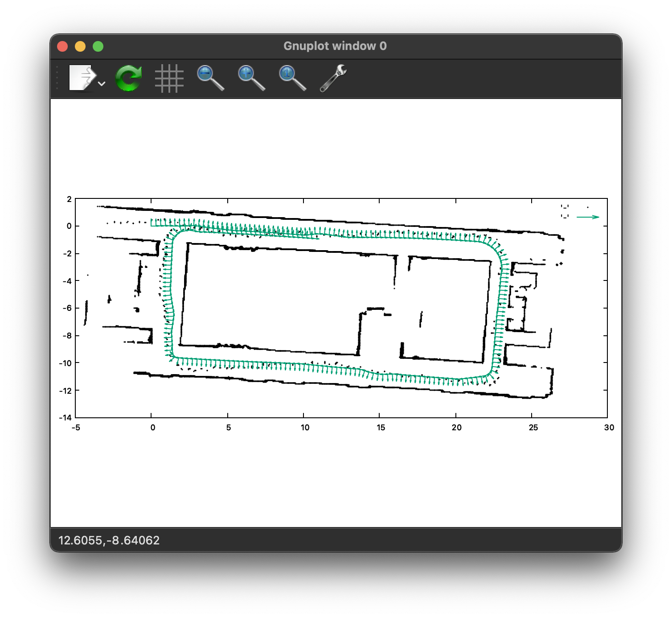Screen dimensions: 672x618
Task: Toggle the grid display icon
Action: [x=169, y=78]
